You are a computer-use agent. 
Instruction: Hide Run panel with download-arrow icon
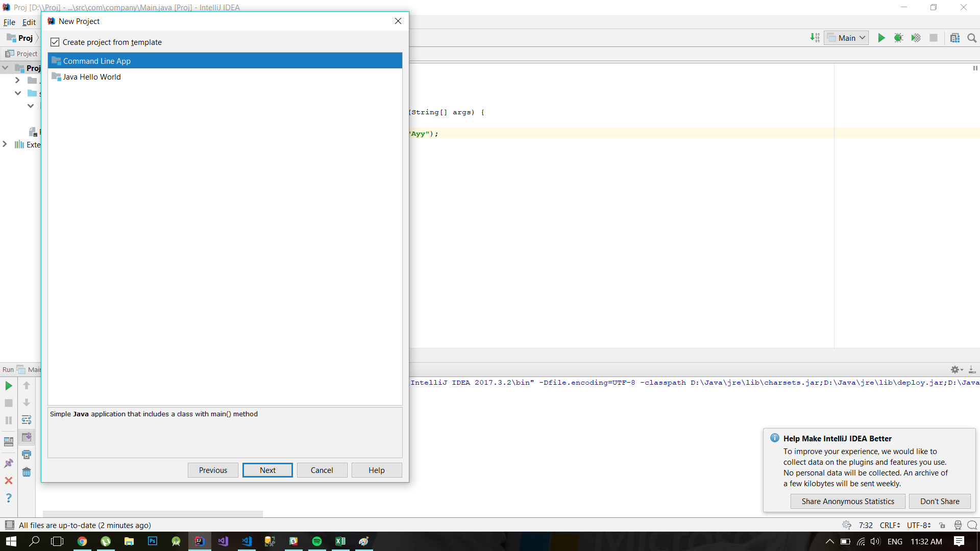(x=972, y=369)
